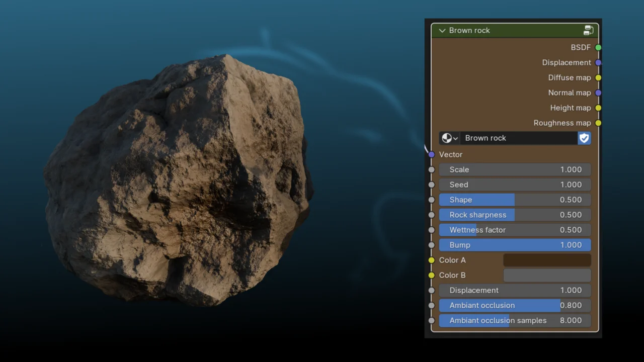This screenshot has width=644, height=362.
Task: Enable the fake user shield for Brown rock
Action: point(584,138)
